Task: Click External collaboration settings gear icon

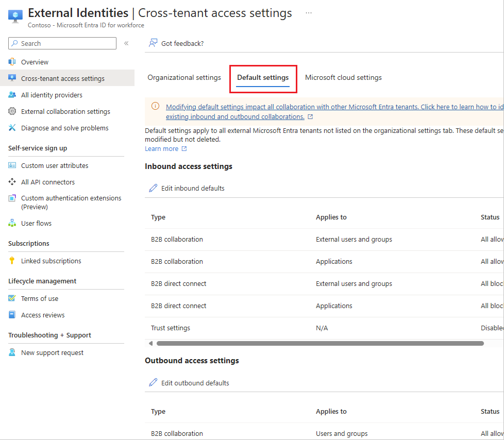Action: [x=12, y=111]
